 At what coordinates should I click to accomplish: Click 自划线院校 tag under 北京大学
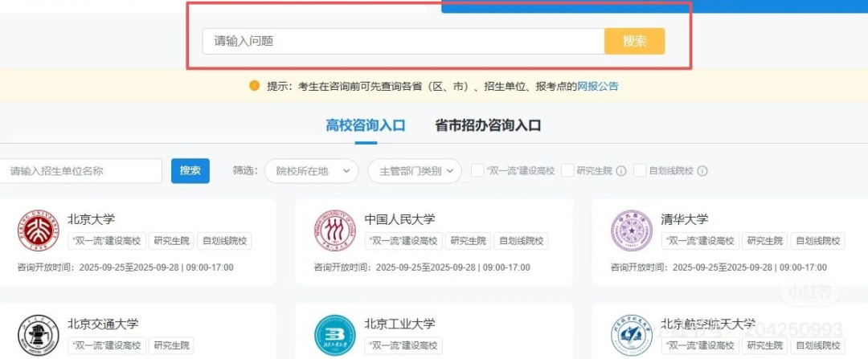tap(225, 241)
